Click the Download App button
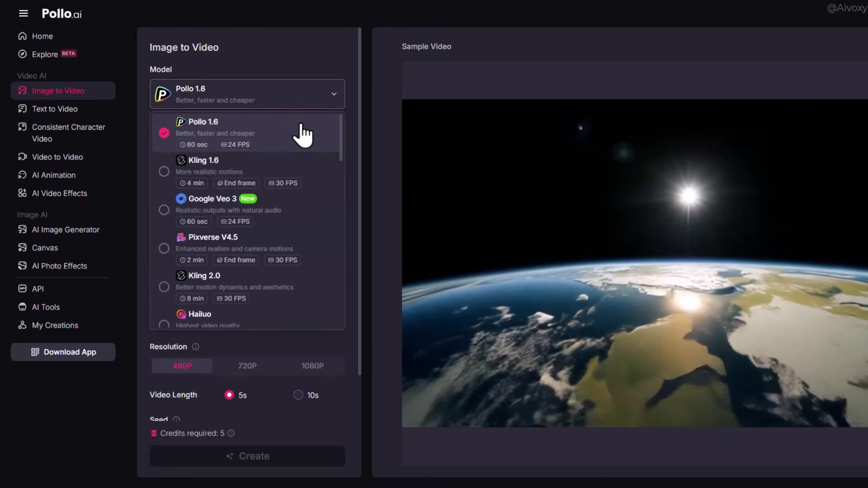This screenshot has width=868, height=488. coord(63,352)
